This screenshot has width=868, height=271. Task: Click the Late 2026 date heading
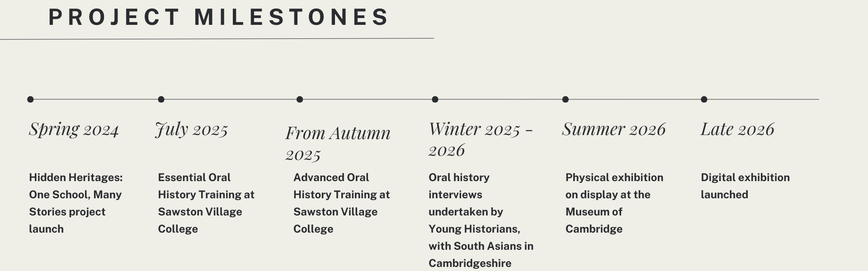tap(737, 129)
